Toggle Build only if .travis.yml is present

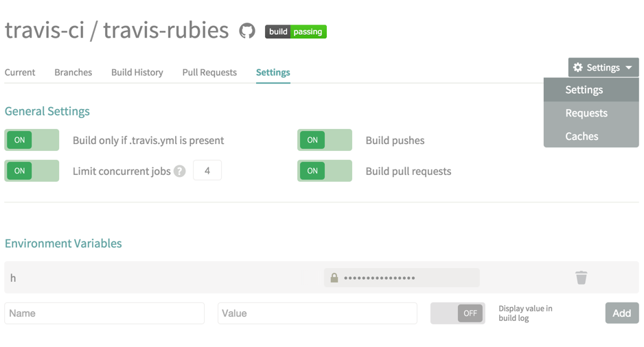[x=32, y=140]
